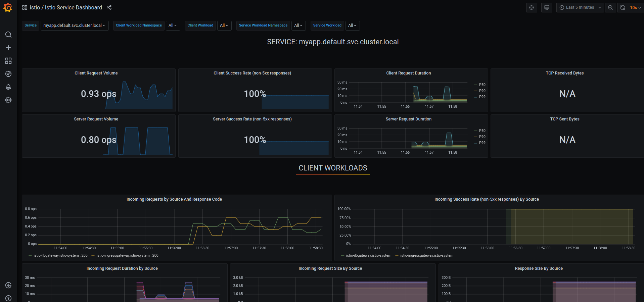Image resolution: width=644 pixels, height=302 pixels.
Task: Open the Service Workload All dropdown
Action: pyautogui.click(x=352, y=26)
